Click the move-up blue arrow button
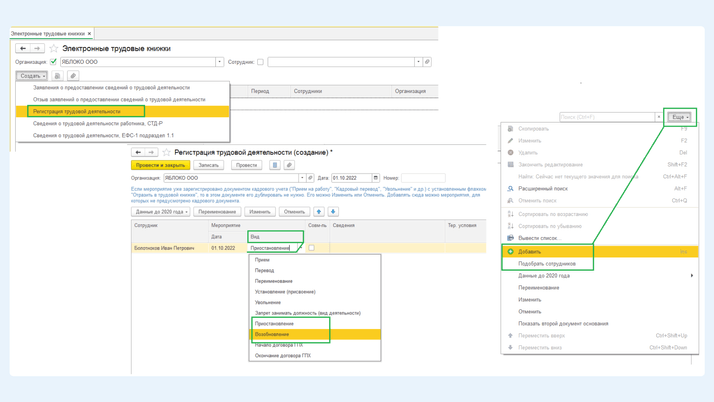This screenshot has width=714, height=402. [x=319, y=212]
